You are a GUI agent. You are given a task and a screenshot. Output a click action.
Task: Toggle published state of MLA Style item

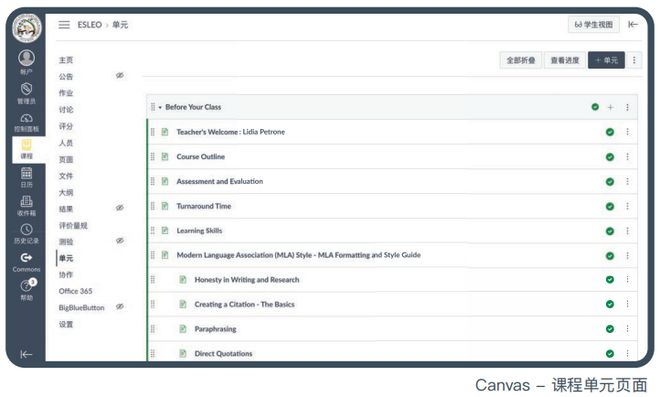pos(610,256)
